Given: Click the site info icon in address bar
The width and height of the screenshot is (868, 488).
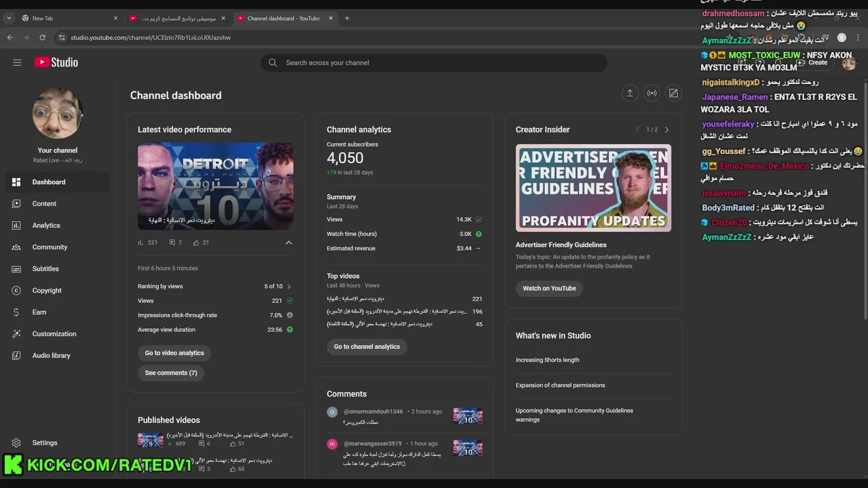Looking at the screenshot, I should click(x=62, y=37).
